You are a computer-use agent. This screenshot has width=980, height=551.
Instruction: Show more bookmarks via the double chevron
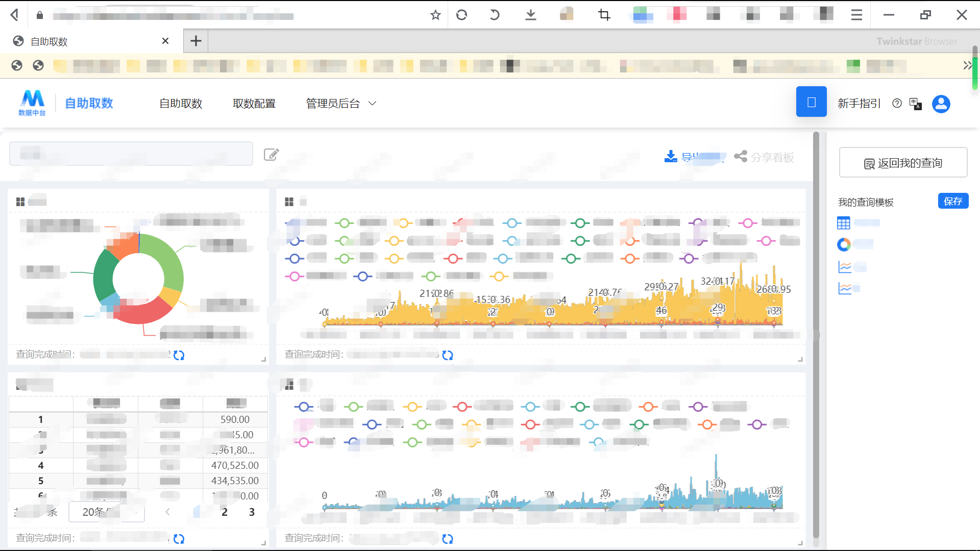967,65
